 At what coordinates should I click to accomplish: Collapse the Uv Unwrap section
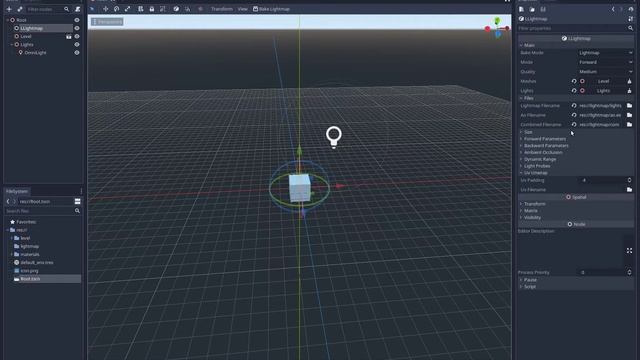click(x=576, y=173)
